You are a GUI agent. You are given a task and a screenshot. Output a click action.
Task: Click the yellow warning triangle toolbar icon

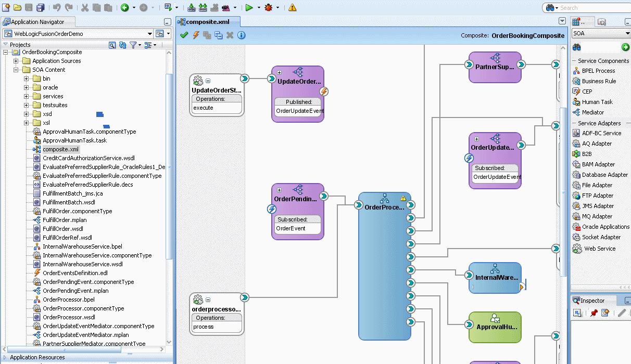click(x=292, y=8)
